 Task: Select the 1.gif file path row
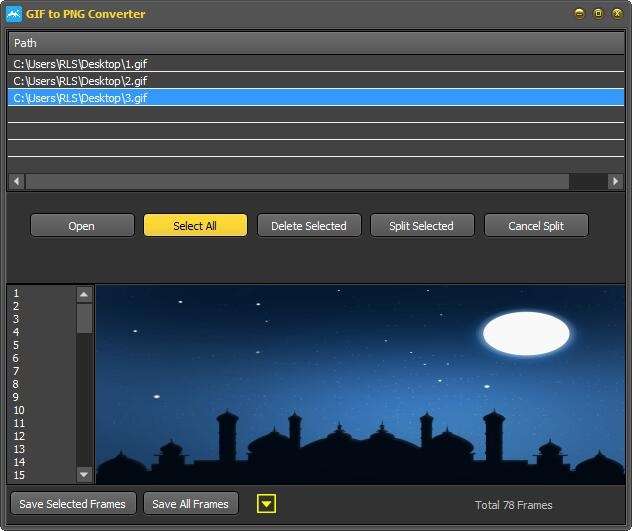click(x=316, y=64)
